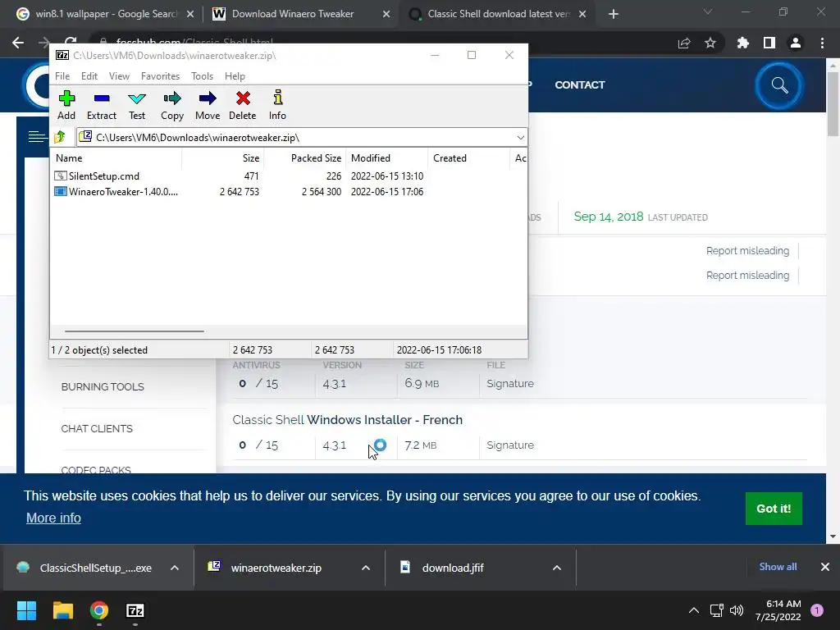Click the 7-Zip horizontal scrollbar
This screenshot has height=630, width=840.
point(134,331)
